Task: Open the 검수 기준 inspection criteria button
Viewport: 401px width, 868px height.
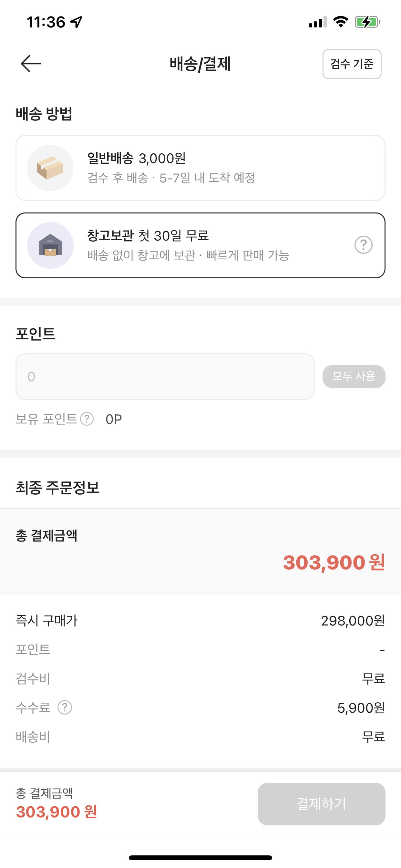Action: click(x=352, y=64)
